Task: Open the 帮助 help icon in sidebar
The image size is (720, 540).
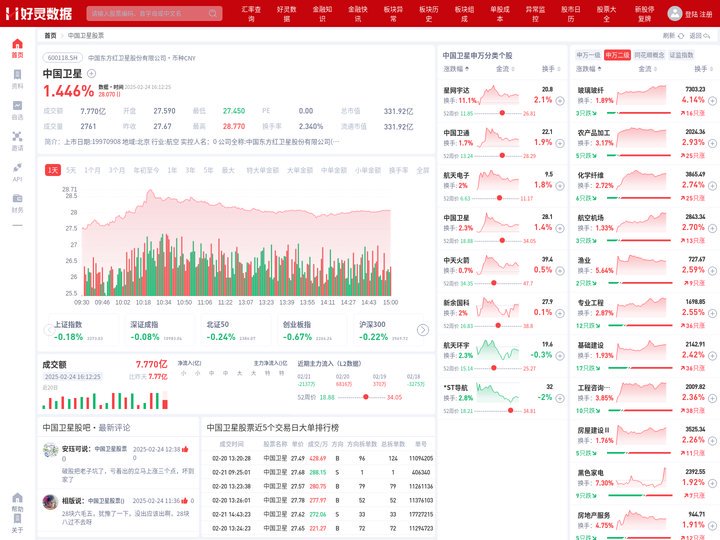Action: (x=17, y=498)
